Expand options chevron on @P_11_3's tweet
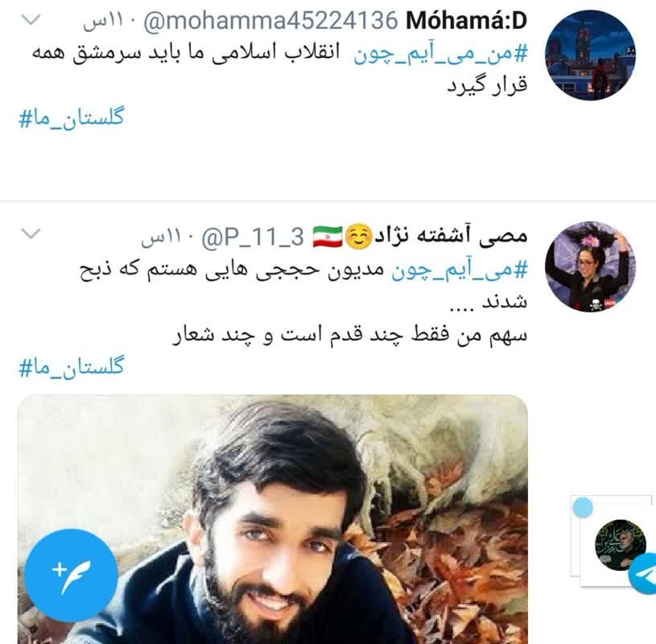Viewport: 656px width, 644px height. (31, 233)
